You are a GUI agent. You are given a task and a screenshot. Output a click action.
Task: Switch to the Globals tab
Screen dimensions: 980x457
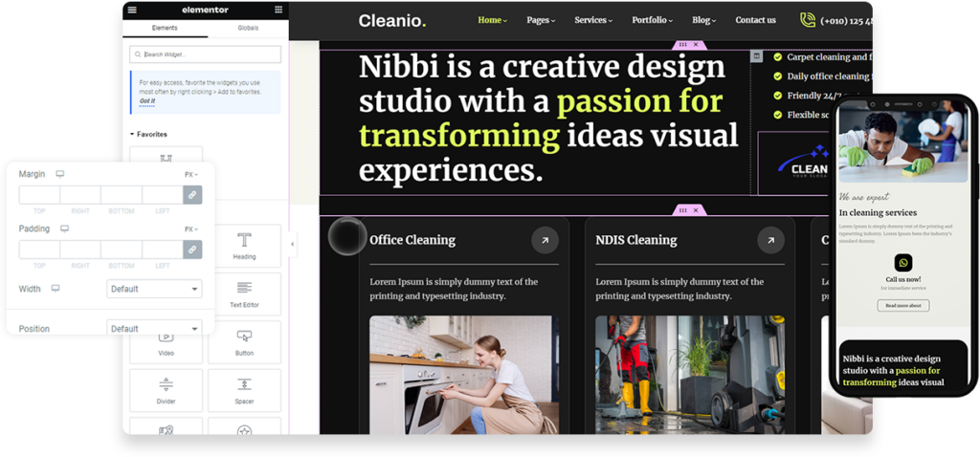tap(248, 28)
